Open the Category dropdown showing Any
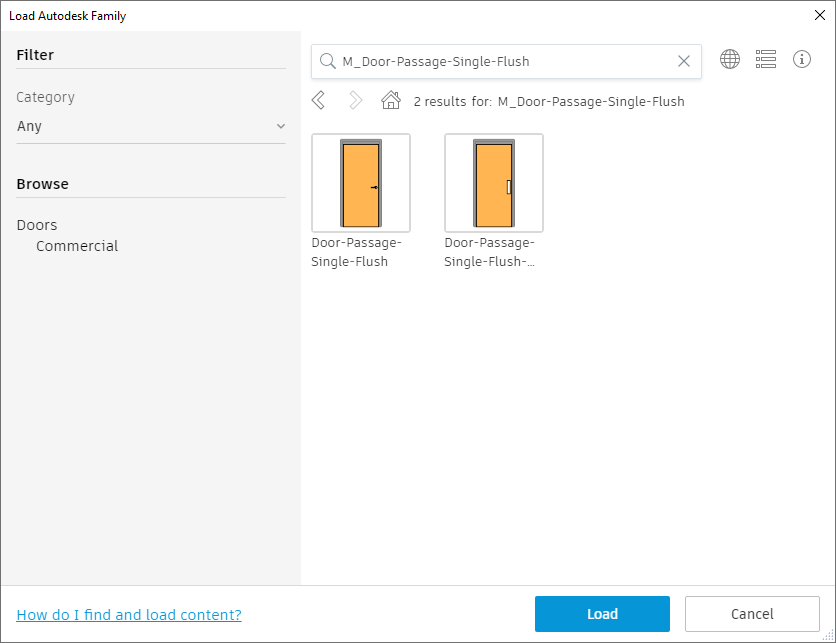Image resolution: width=836 pixels, height=643 pixels. pyautogui.click(x=150, y=126)
